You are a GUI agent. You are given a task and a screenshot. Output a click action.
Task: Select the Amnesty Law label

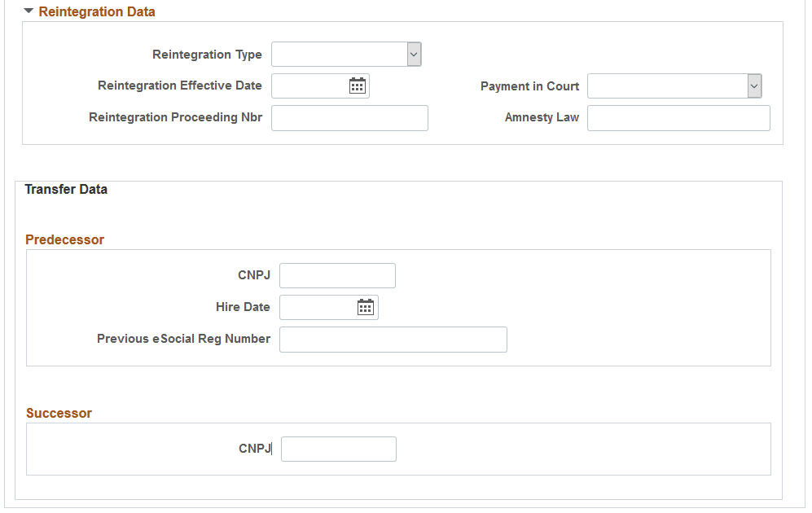[x=542, y=117]
